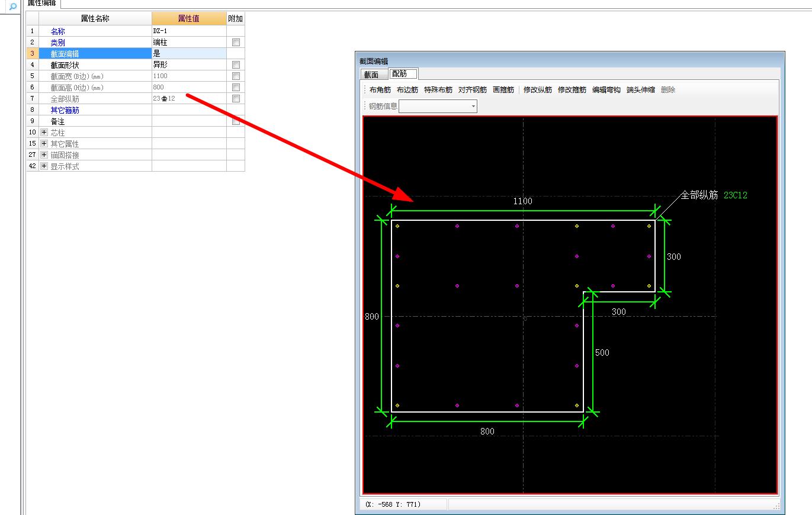Click the 500 dimension label in drawing
The image size is (812, 515).
(602, 353)
